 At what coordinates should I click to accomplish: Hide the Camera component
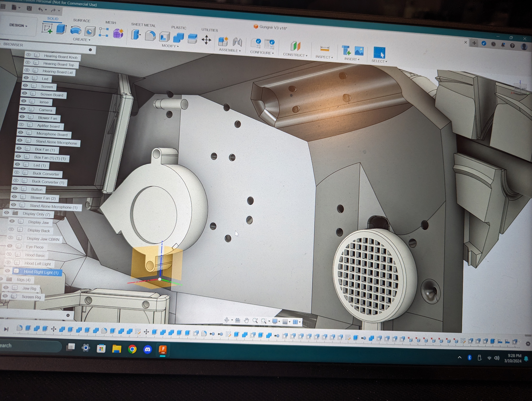click(23, 109)
